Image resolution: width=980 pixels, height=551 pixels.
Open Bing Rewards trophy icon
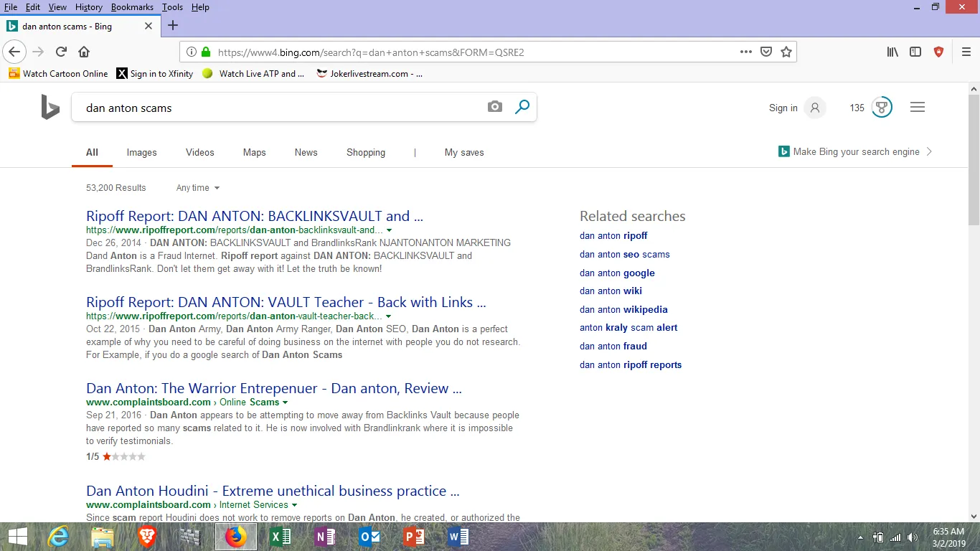tap(882, 108)
